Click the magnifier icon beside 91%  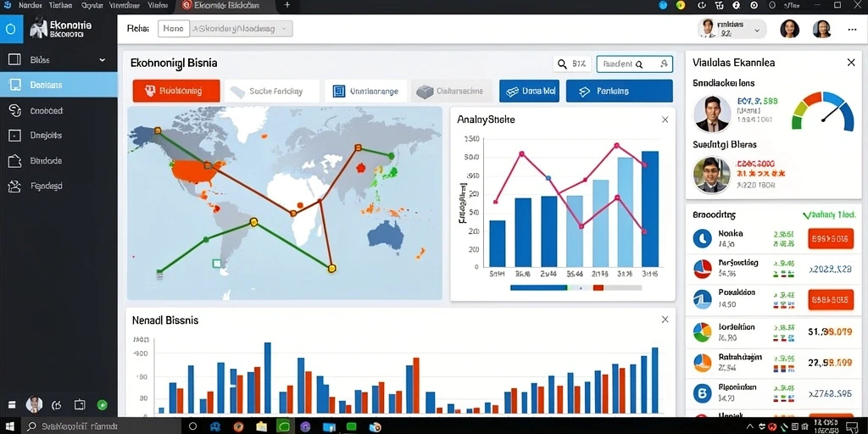click(562, 64)
